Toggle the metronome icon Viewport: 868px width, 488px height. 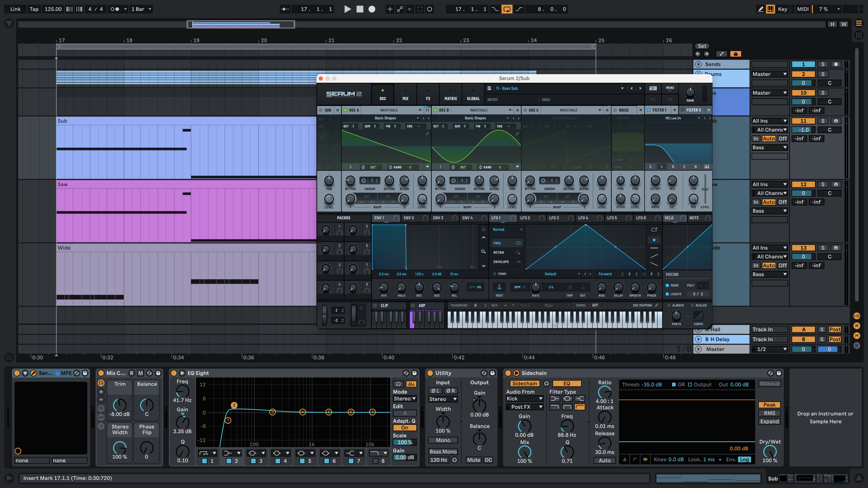pos(115,9)
